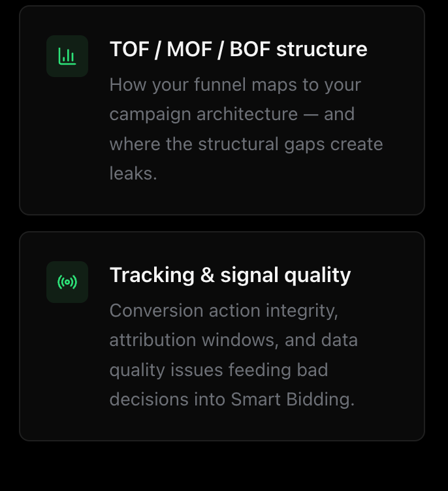Click the word "Tracking" in the second heading
The width and height of the screenshot is (448, 491).
pos(152,275)
